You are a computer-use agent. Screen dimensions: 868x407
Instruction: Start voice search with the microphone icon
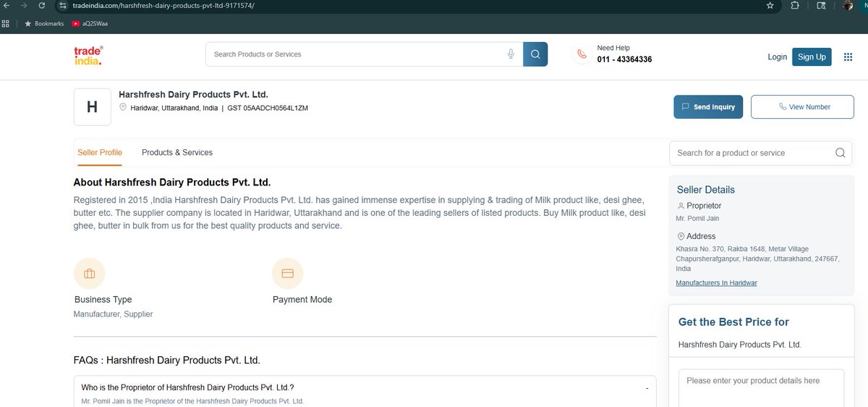[511, 54]
